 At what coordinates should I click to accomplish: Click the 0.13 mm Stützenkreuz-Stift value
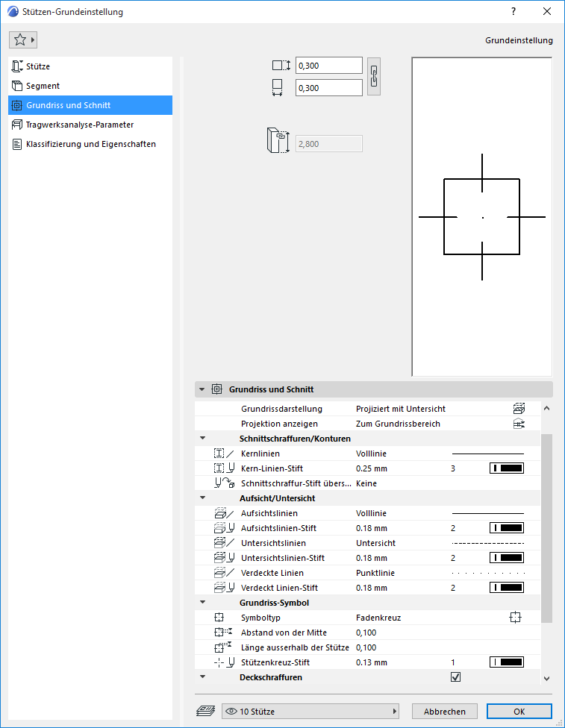click(x=371, y=662)
